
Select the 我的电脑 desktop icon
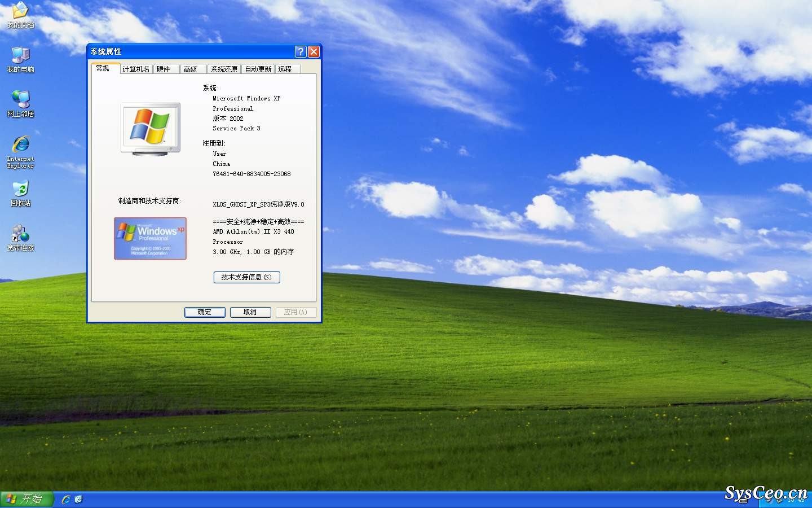point(20,59)
